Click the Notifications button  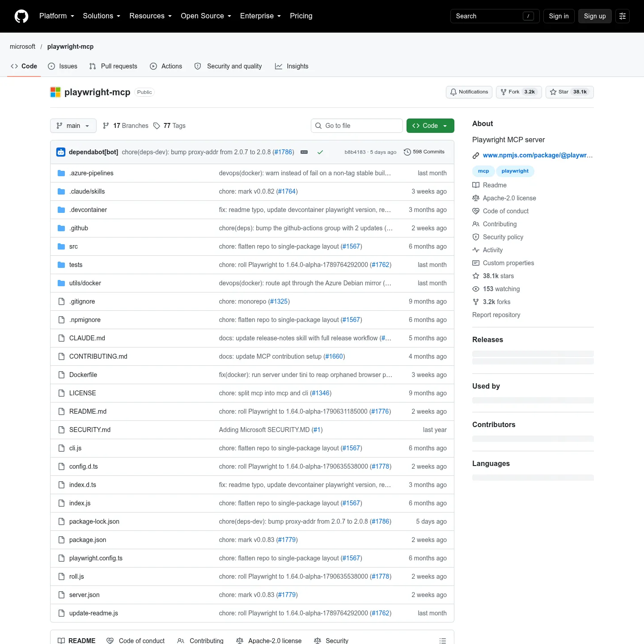click(469, 92)
